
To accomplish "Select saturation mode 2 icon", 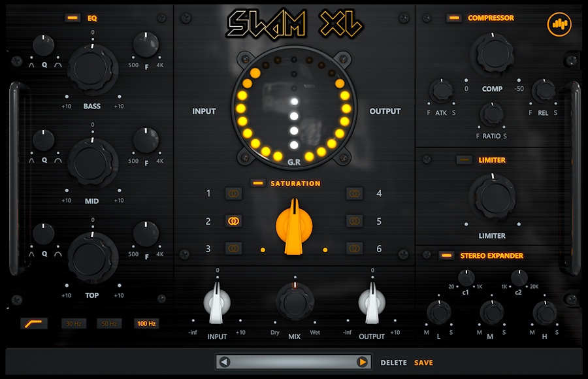I will coord(233,221).
